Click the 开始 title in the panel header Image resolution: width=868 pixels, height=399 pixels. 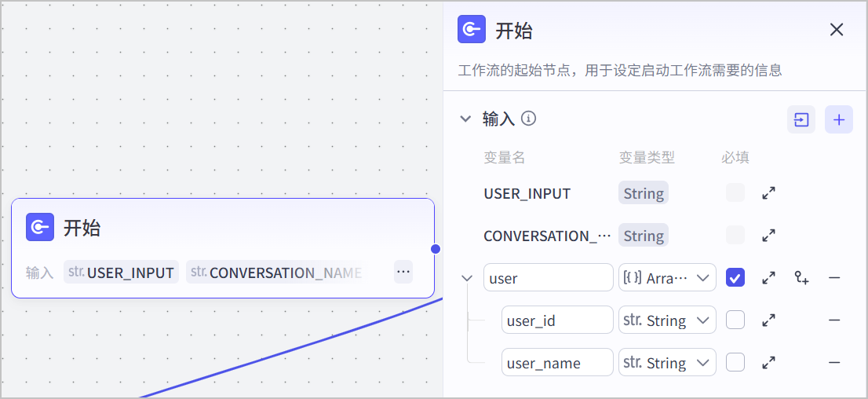pyautogui.click(x=514, y=31)
